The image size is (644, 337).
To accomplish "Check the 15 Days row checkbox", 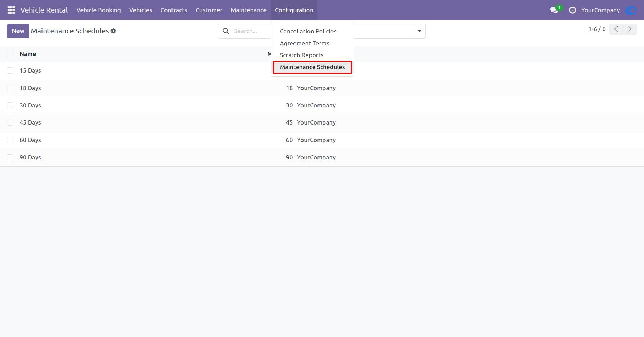I will [10, 70].
